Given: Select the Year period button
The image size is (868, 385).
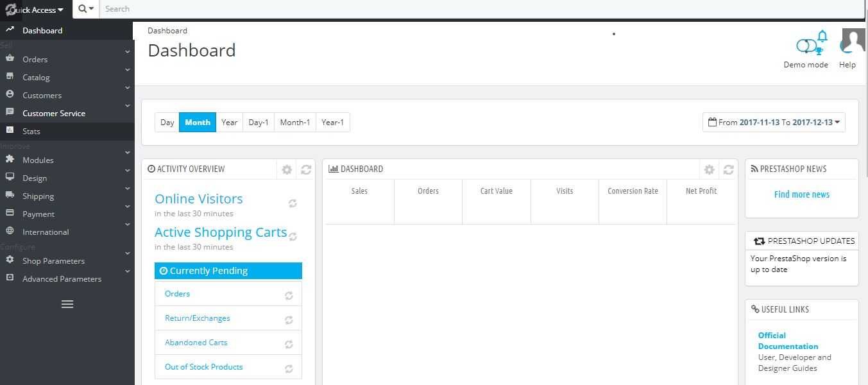Looking at the screenshot, I should pos(229,122).
